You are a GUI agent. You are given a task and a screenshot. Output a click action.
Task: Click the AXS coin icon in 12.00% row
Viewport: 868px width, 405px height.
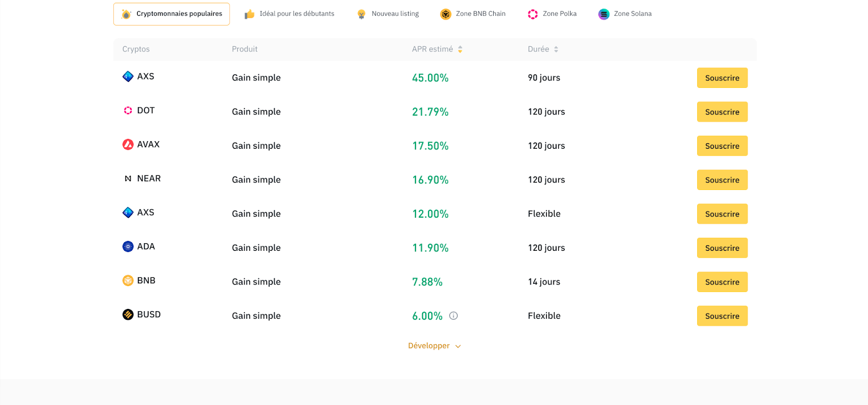128,212
